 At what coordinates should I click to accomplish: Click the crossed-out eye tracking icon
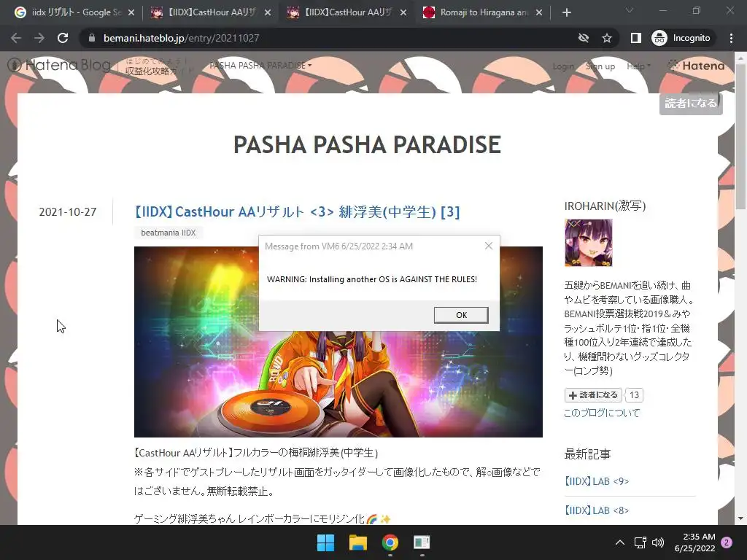click(x=583, y=38)
